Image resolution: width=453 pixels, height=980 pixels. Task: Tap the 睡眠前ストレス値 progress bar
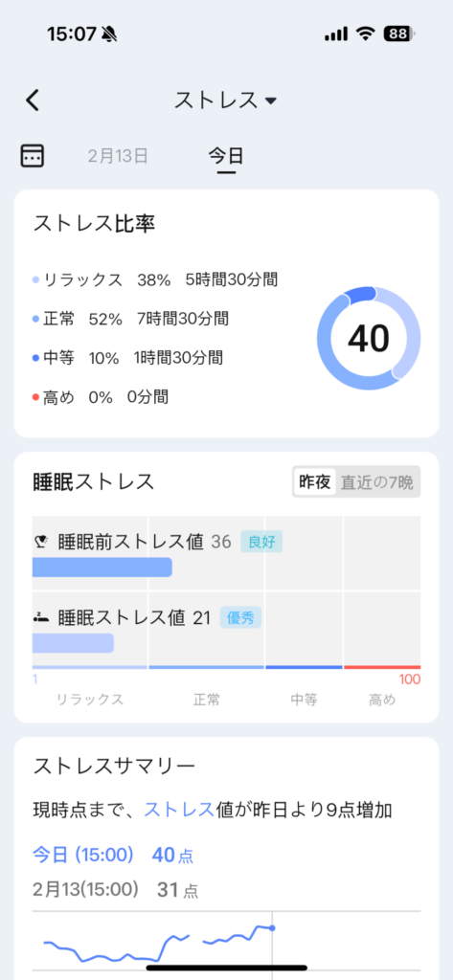click(x=102, y=567)
